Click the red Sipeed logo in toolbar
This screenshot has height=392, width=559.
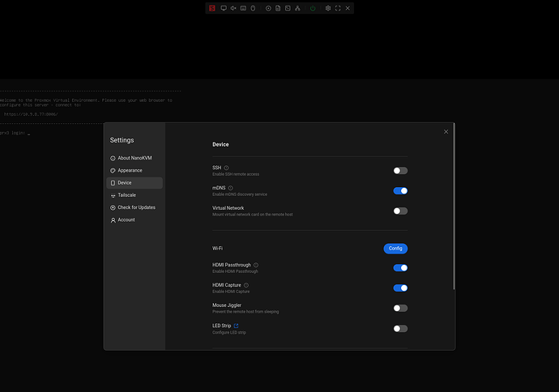click(212, 8)
